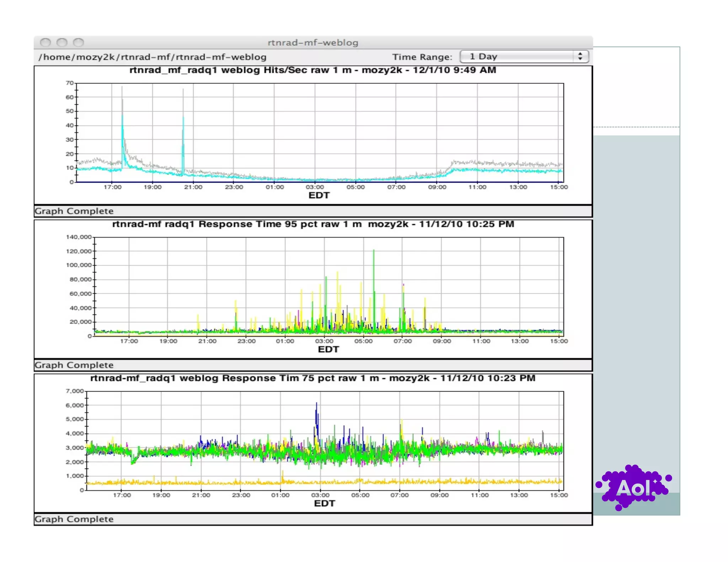The image size is (728, 562).
Task: Click the Hits/Sec graph title
Action: (313, 70)
